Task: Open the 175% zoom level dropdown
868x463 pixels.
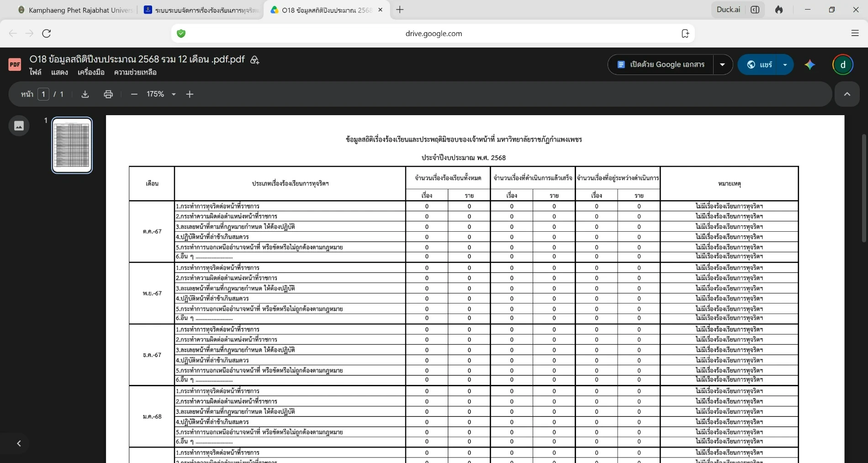Action: coord(161,94)
